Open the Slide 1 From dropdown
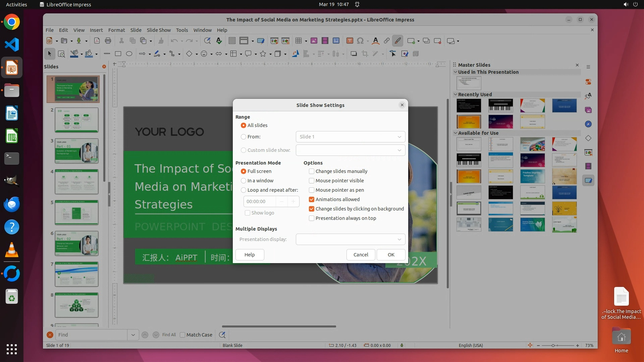Image resolution: width=644 pixels, height=362 pixels. (x=350, y=137)
